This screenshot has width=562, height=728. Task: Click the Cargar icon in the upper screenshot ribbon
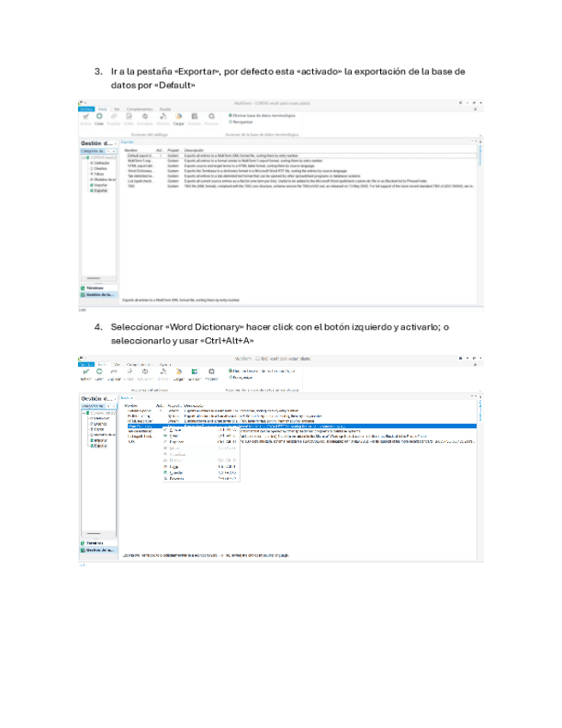[178, 118]
